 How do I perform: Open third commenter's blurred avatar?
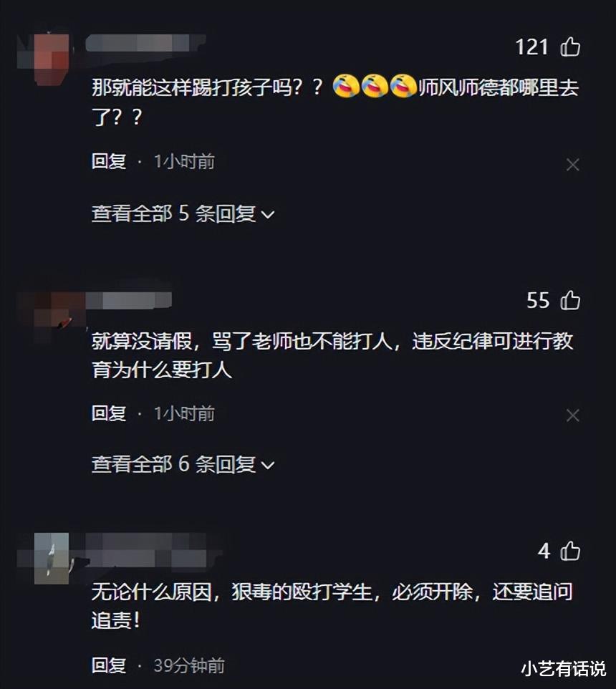(52, 558)
